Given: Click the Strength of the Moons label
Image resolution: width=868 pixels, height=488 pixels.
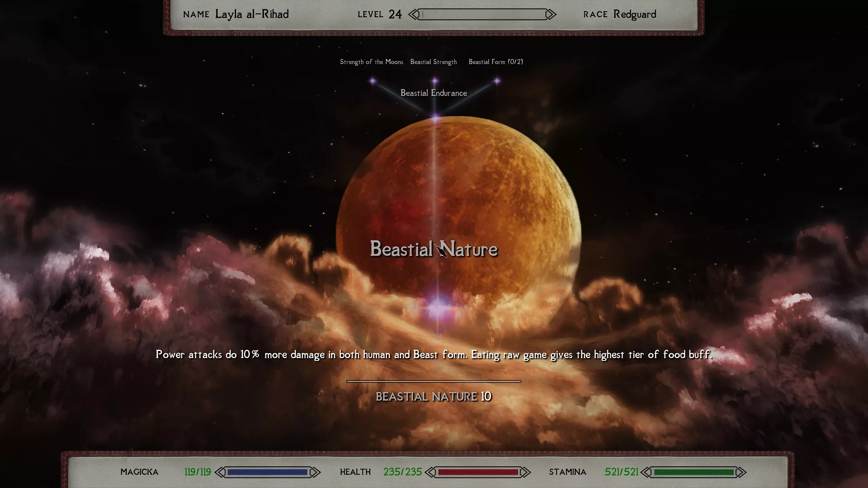Looking at the screenshot, I should [x=372, y=62].
